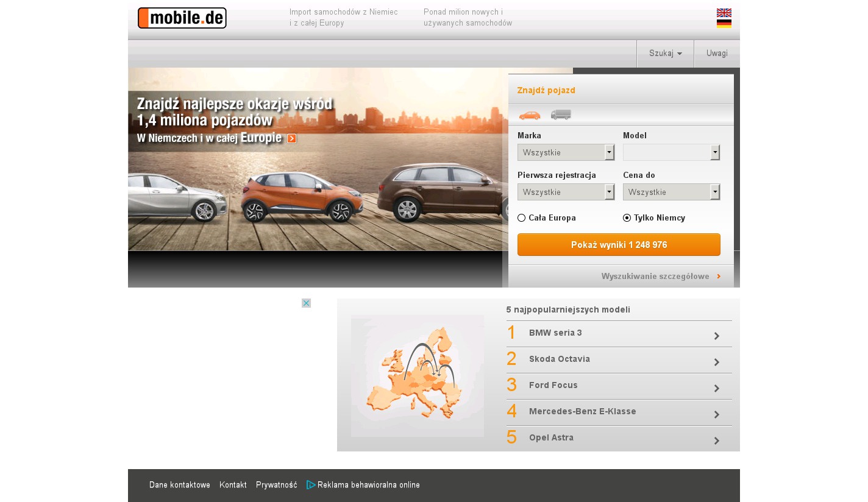The image size is (868, 502).
Task: Open Wyszukiwanie szczegółowe link
Action: 655,277
